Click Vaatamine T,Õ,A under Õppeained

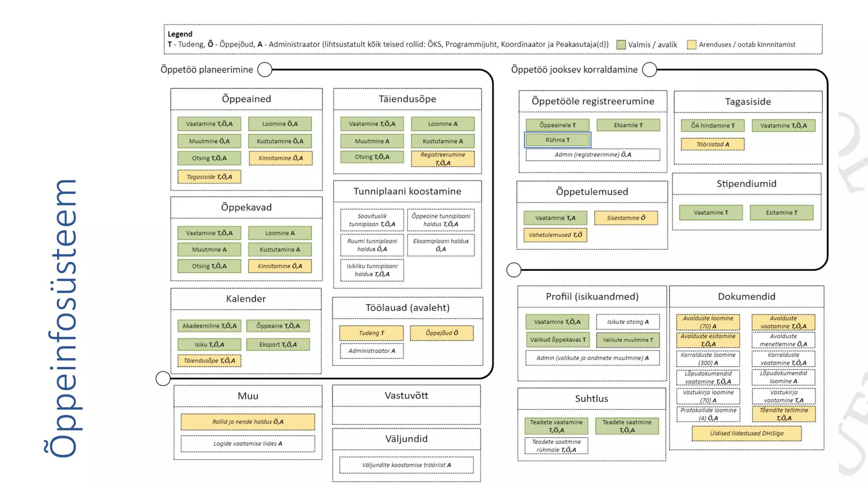[209, 124]
